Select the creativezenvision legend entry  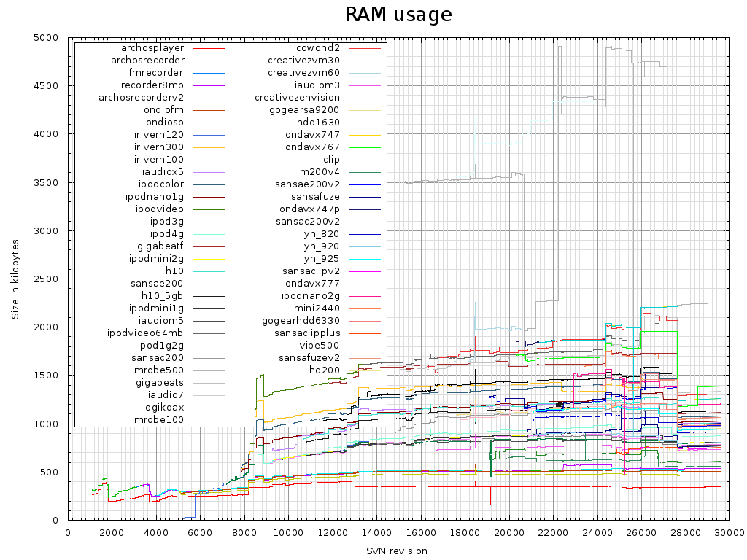[297, 97]
